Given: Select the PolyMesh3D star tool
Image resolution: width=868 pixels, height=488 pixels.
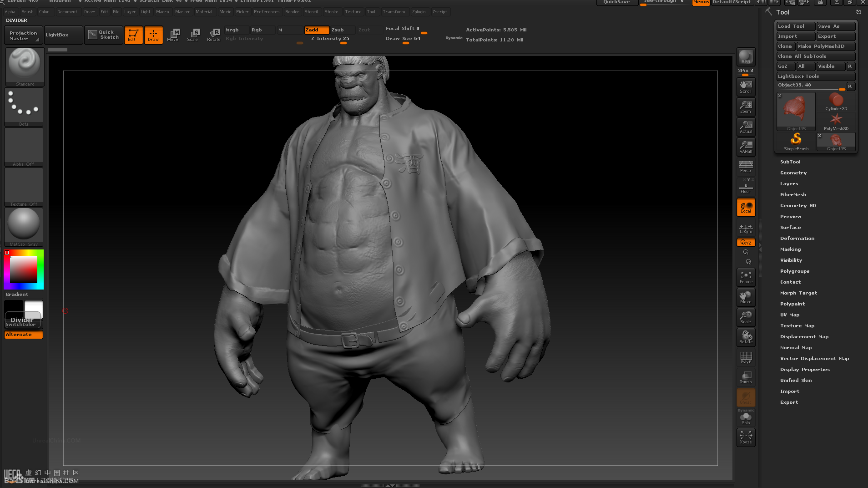Looking at the screenshot, I should point(836,122).
